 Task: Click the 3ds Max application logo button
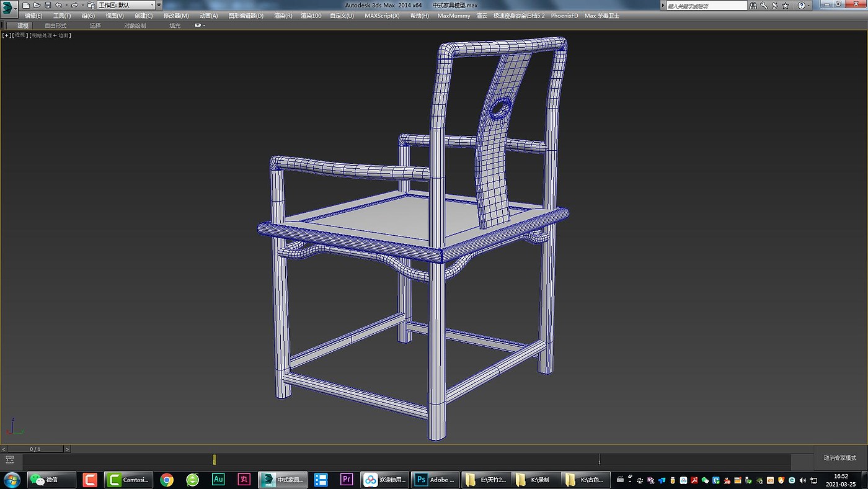tap(9, 8)
